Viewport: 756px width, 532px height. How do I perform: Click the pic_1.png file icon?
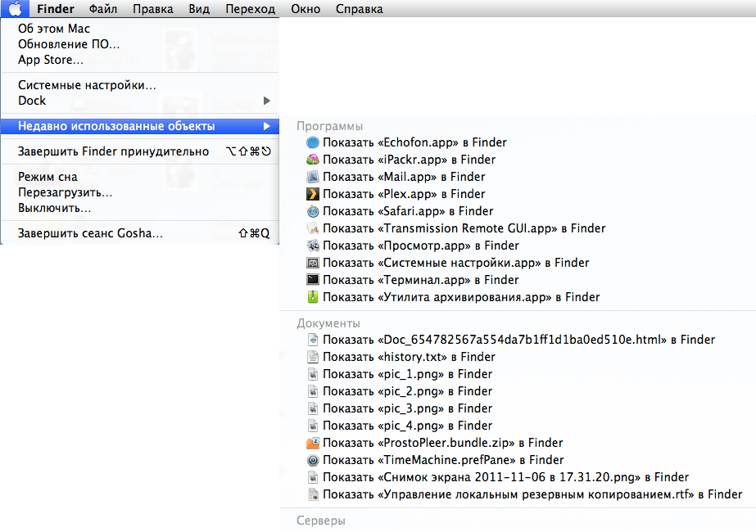313,374
